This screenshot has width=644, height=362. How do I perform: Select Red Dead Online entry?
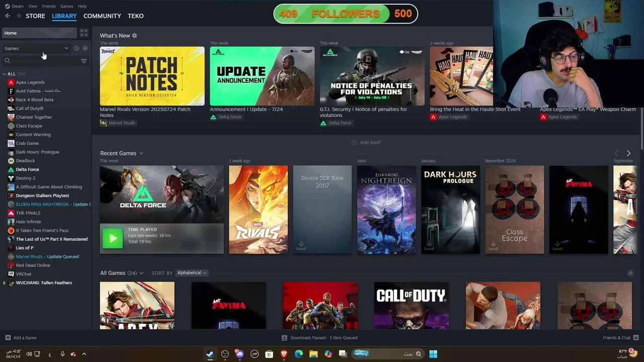point(33,265)
